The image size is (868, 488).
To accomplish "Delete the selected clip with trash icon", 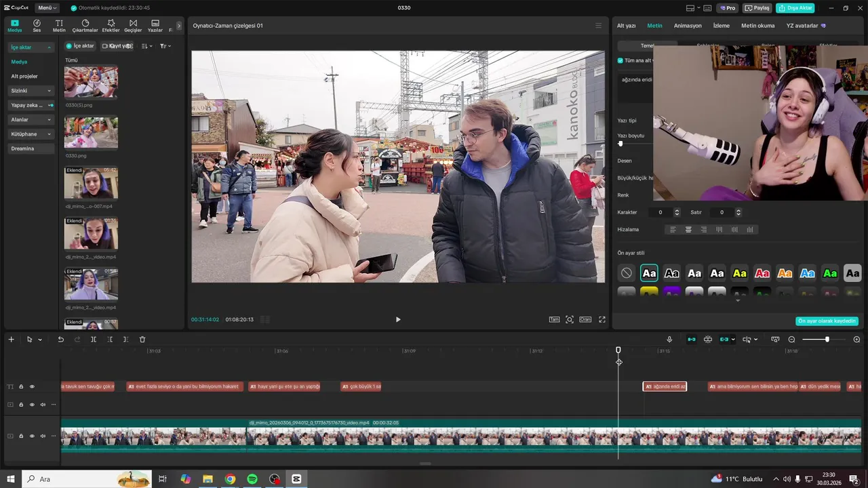I will point(142,340).
